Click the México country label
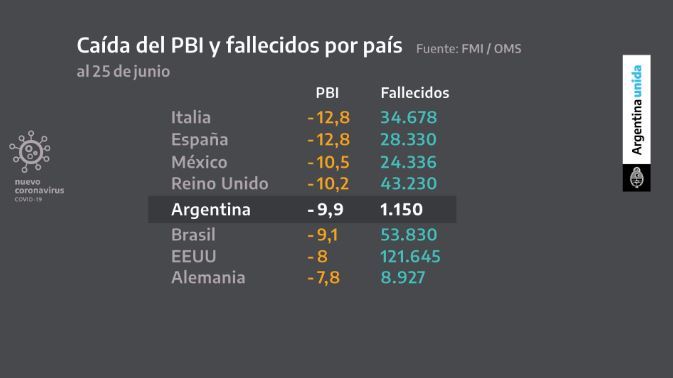673x378 pixels. tap(199, 162)
